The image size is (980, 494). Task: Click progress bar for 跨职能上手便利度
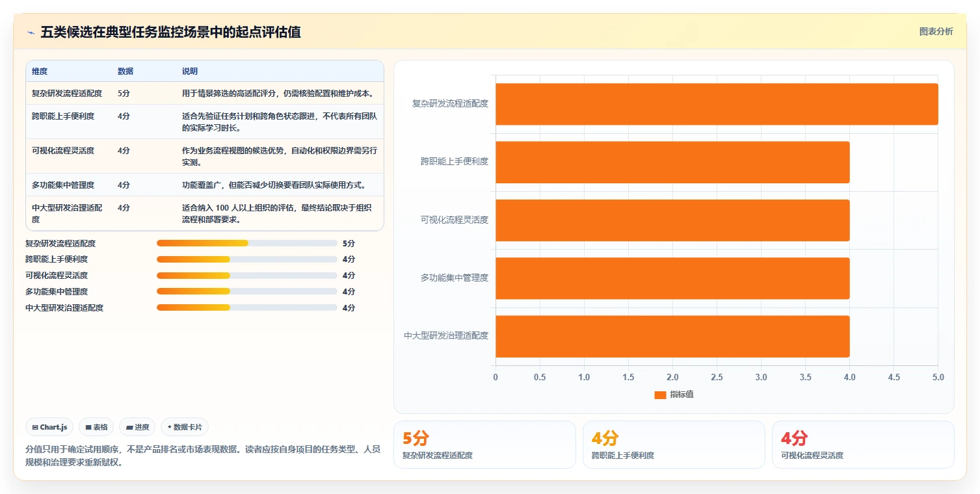(x=247, y=259)
